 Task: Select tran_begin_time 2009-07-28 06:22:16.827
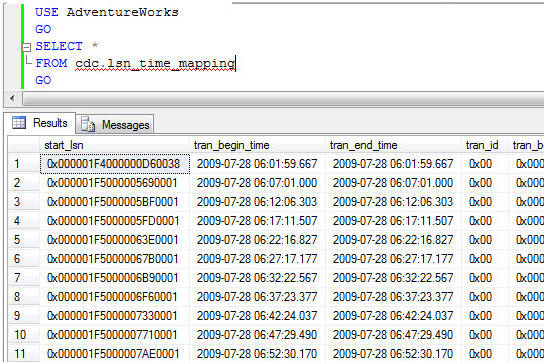(257, 240)
